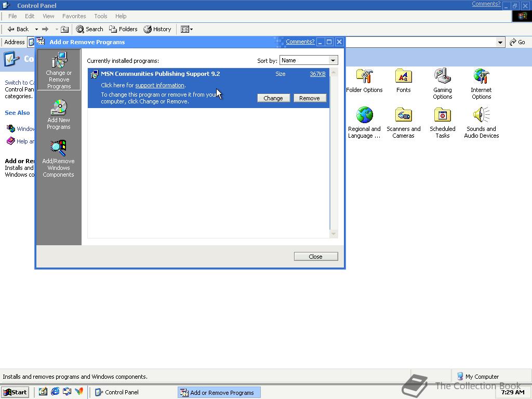Click the Go button next to address bar
Screen dimensions: 532x399
coord(517,42)
